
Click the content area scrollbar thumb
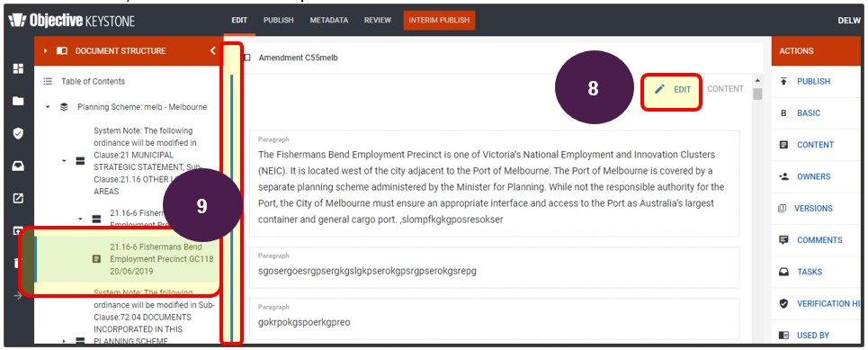757,94
